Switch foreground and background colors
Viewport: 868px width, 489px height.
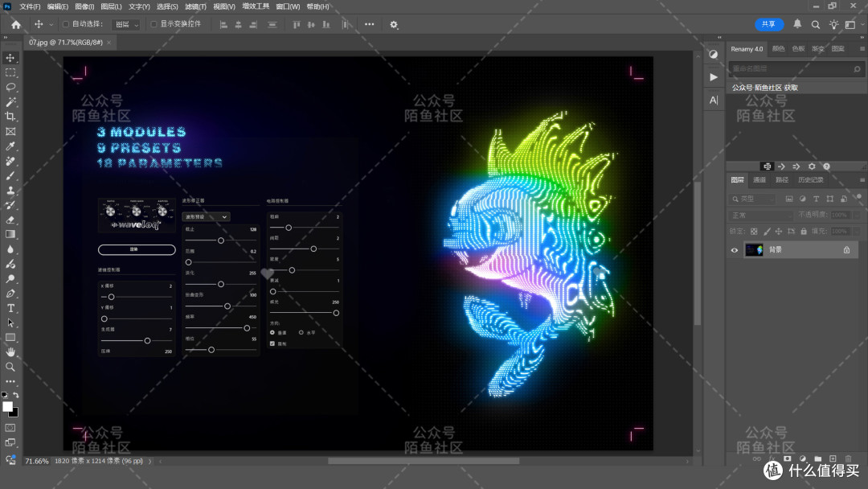16,395
